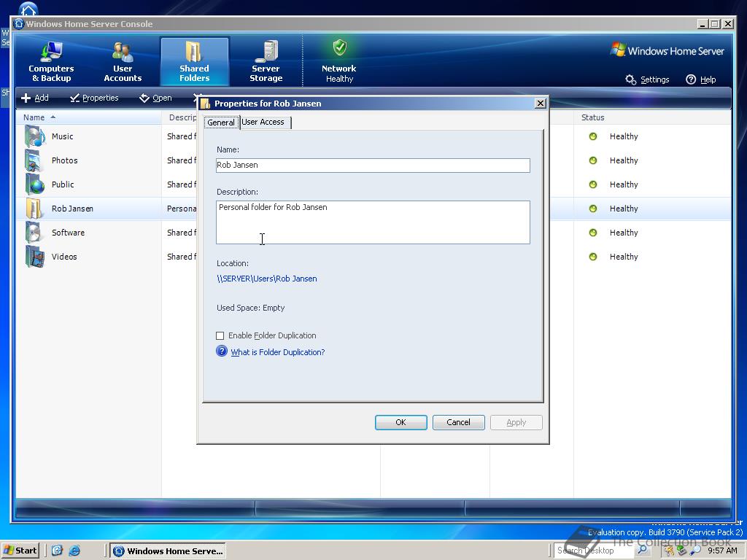Launch Internet Explorer from quick launch
This screenshot has height=560, width=747.
coord(74,551)
